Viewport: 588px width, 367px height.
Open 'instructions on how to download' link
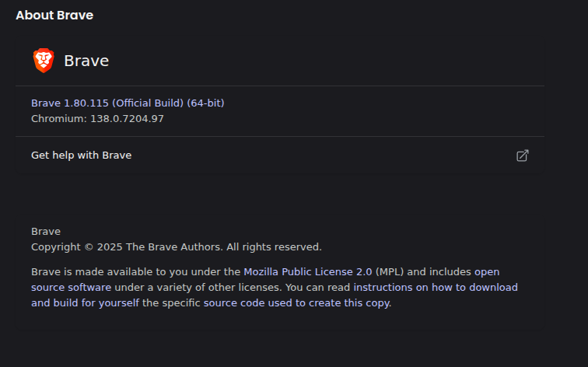(x=436, y=288)
